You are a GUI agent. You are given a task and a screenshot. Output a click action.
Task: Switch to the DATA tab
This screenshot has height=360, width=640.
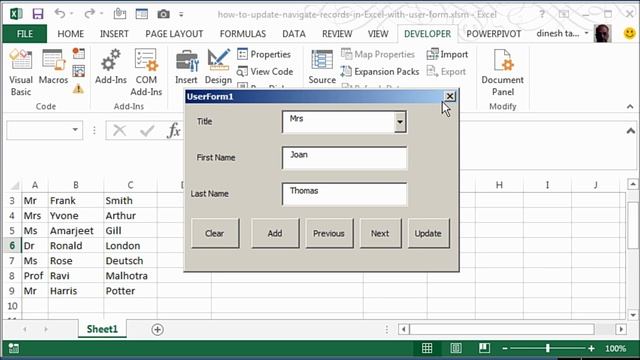pos(294,34)
